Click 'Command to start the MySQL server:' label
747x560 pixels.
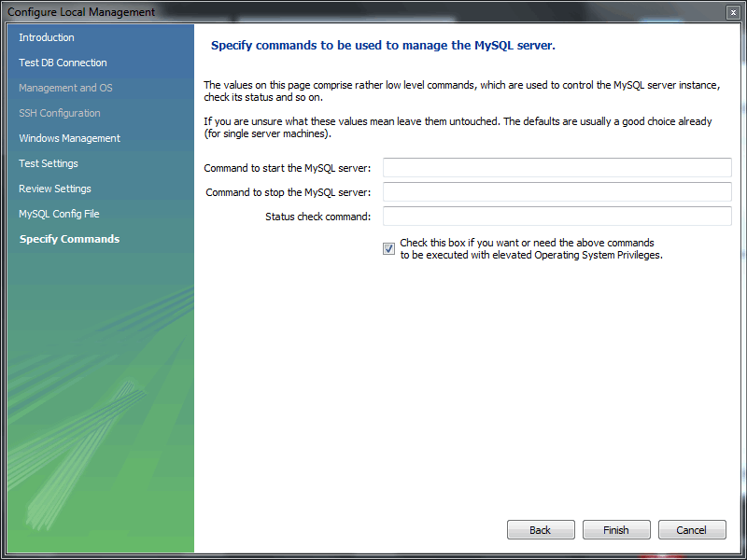pos(288,168)
